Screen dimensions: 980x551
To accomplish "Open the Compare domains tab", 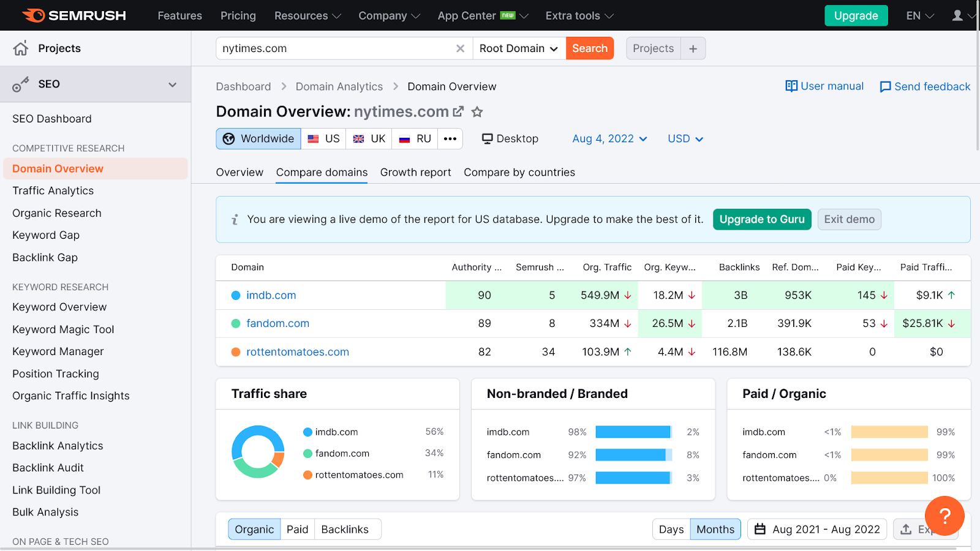I will tap(322, 173).
